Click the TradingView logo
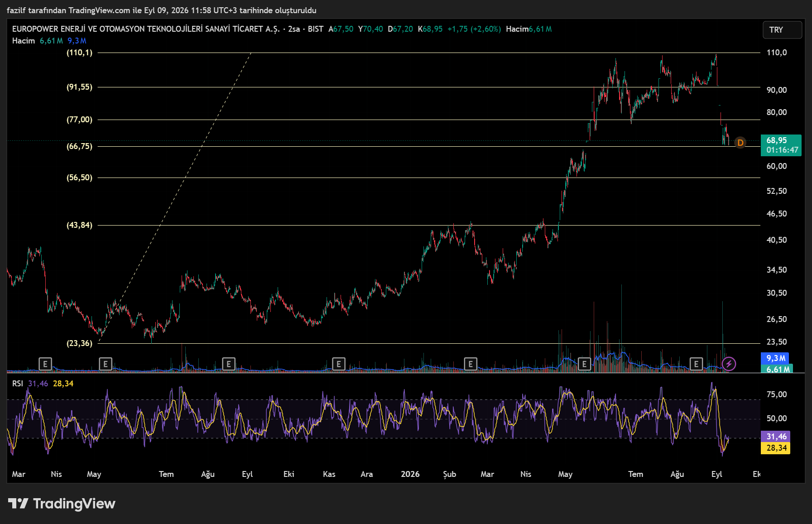 (62, 504)
